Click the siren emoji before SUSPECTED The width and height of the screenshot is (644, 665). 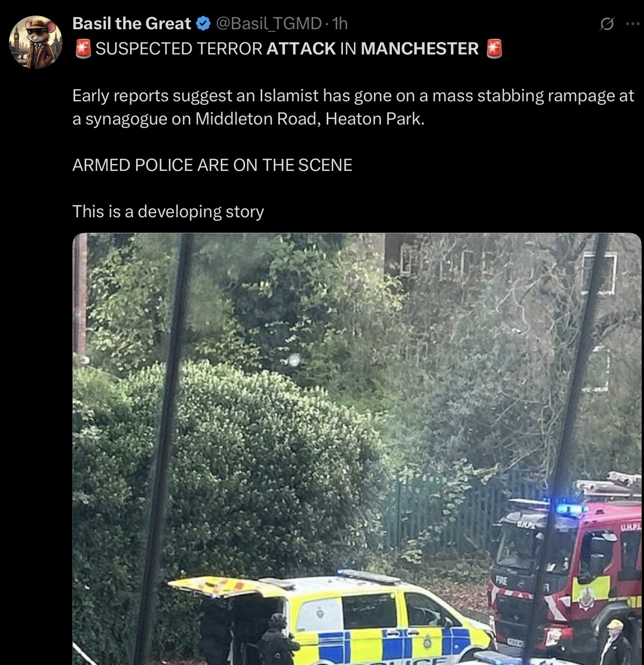(83, 48)
